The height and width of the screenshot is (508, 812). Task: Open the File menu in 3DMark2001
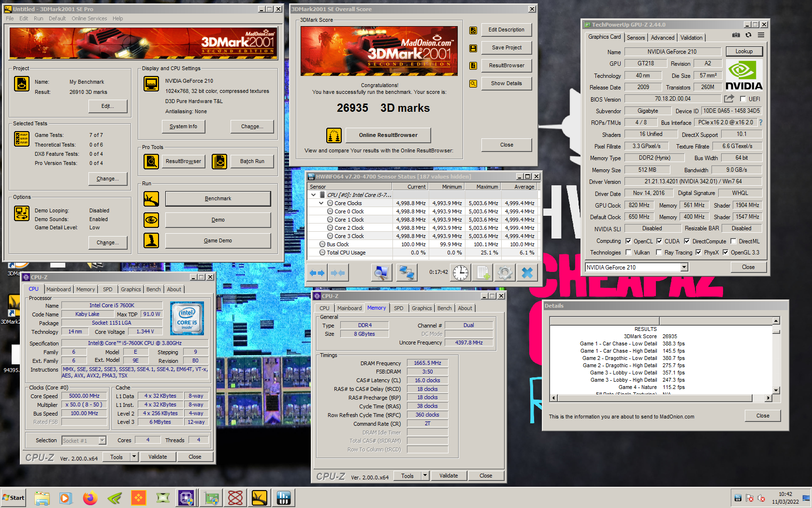10,18
